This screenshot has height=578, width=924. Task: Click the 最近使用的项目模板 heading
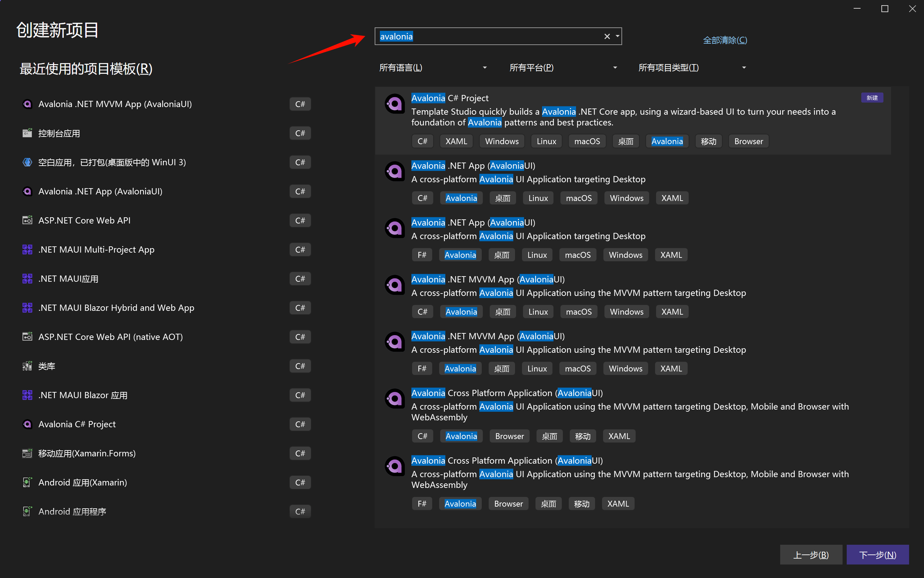pyautogui.click(x=86, y=69)
